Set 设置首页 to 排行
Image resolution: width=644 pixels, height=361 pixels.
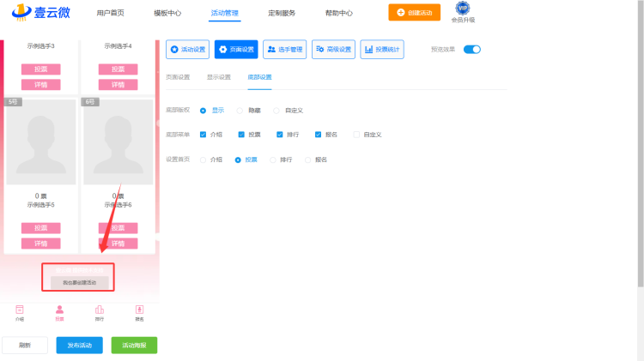tap(274, 159)
